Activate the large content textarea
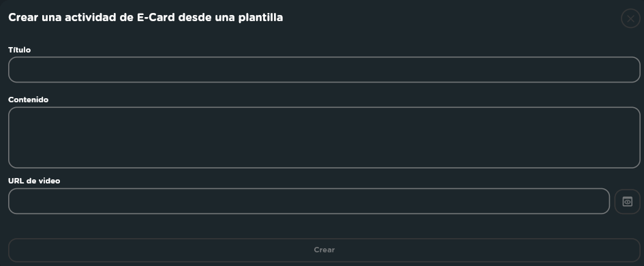 point(324,137)
